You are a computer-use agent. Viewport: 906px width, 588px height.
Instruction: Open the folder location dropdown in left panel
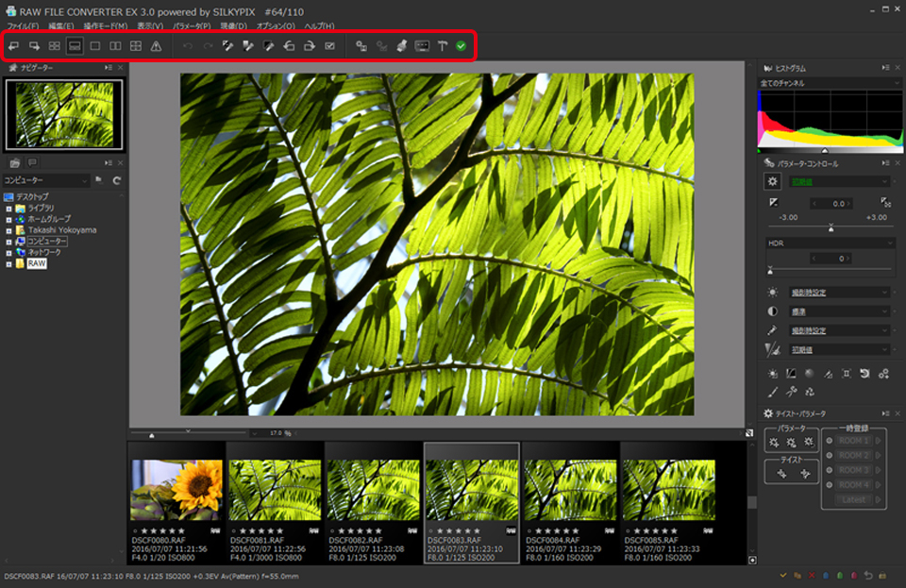(45, 181)
